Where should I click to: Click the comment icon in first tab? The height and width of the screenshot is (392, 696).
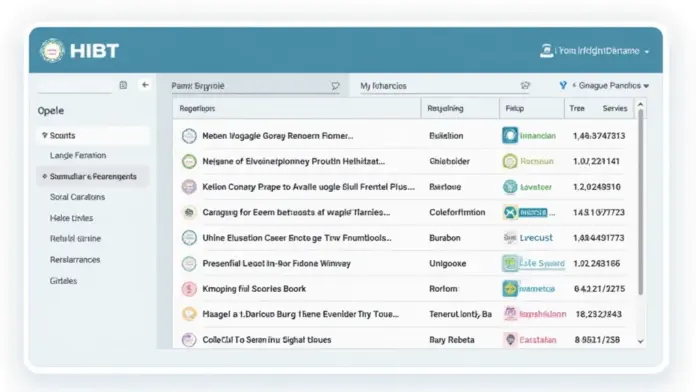336,86
